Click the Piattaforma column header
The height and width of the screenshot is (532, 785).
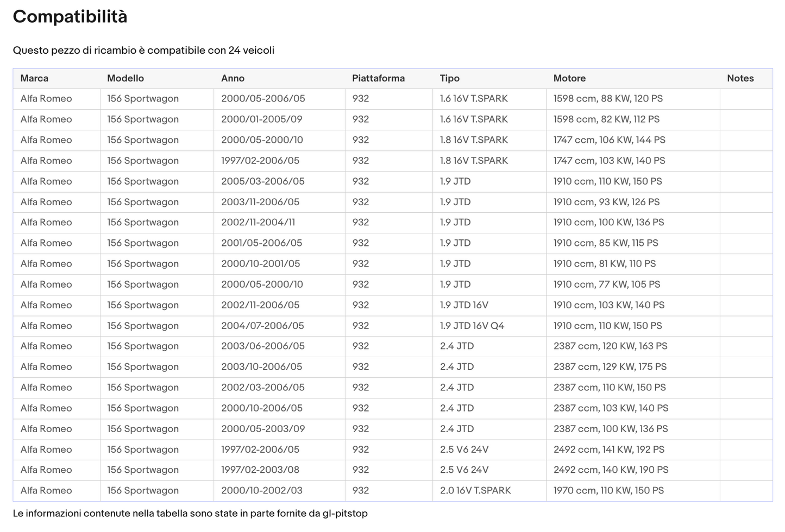pyautogui.click(x=378, y=78)
